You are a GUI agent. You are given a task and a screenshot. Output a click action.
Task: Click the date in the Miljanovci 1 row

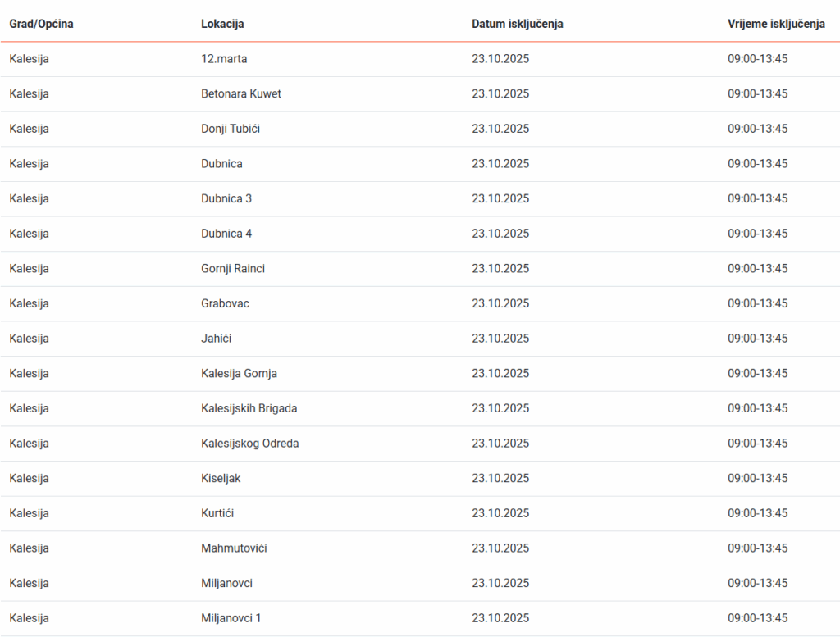point(500,618)
